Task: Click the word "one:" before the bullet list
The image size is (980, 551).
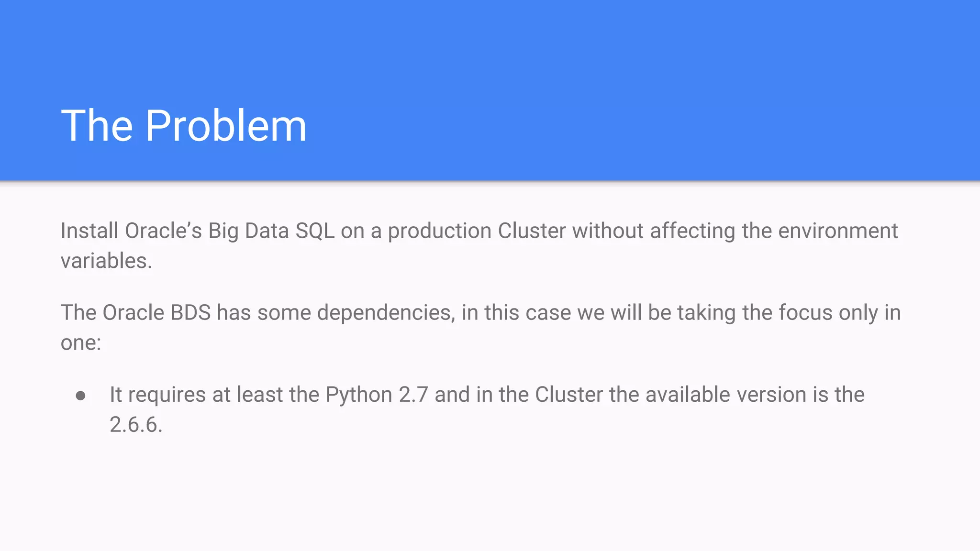Action: [x=81, y=343]
